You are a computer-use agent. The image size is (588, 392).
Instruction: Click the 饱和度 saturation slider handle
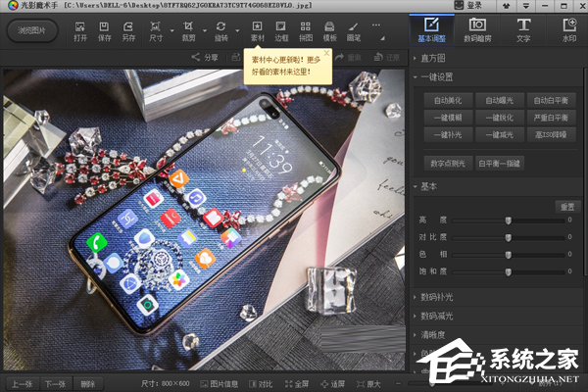pos(508,271)
